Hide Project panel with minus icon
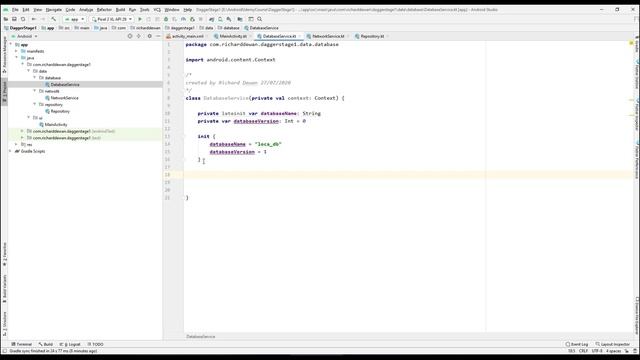 click(158, 36)
